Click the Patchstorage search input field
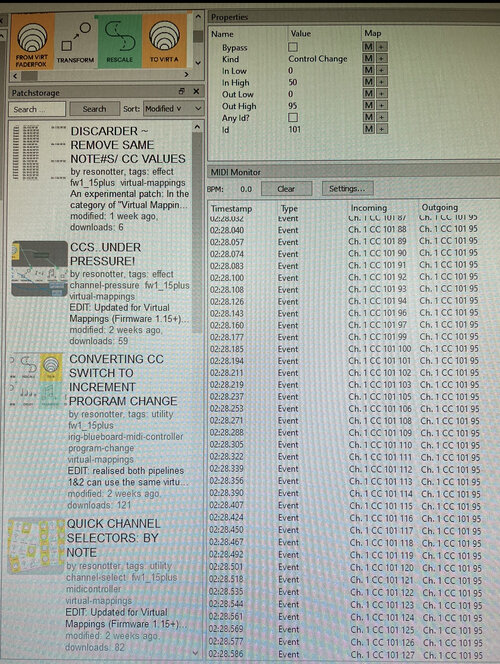This screenshot has height=664, width=500. (x=37, y=109)
